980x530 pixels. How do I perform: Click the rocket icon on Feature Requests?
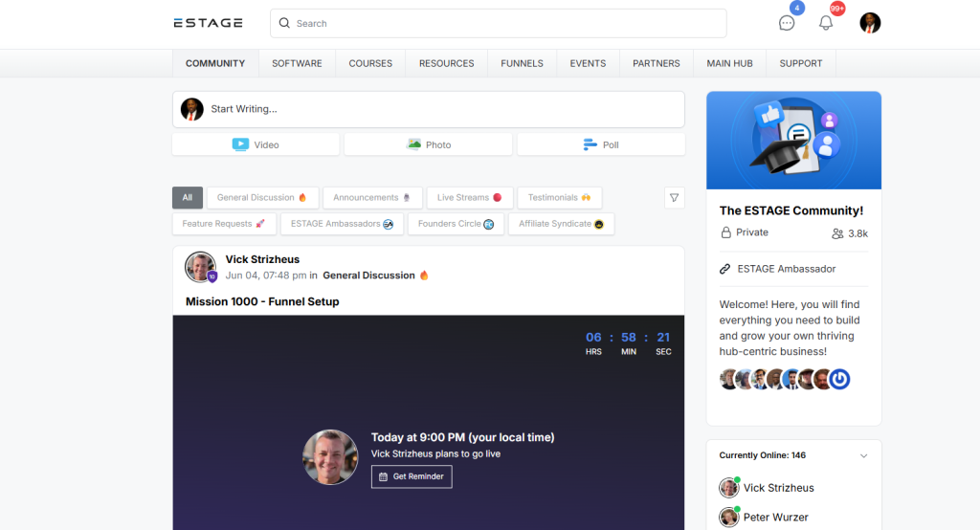(260, 224)
